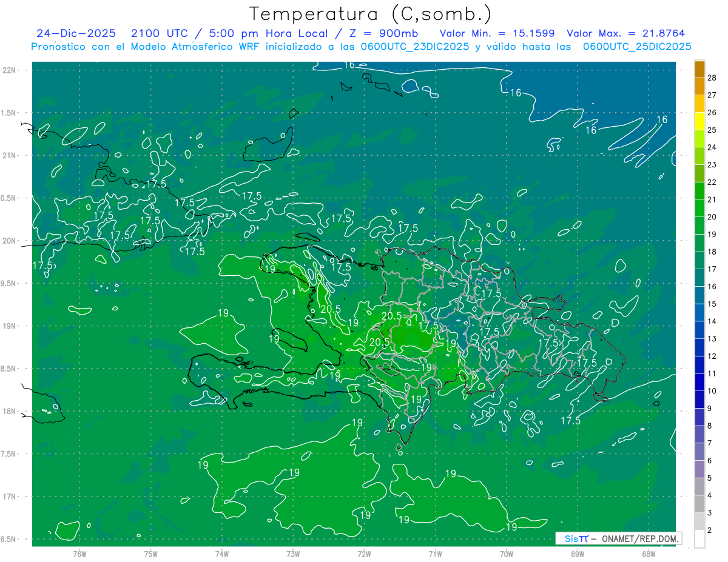Click the '20' label on the color scale
The image size is (728, 562).
pos(712,216)
